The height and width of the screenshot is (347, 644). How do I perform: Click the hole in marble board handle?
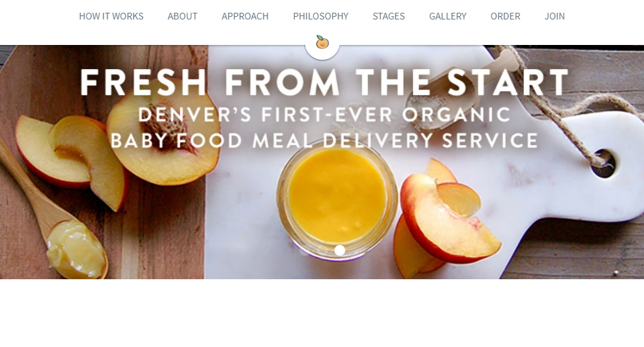point(604,164)
